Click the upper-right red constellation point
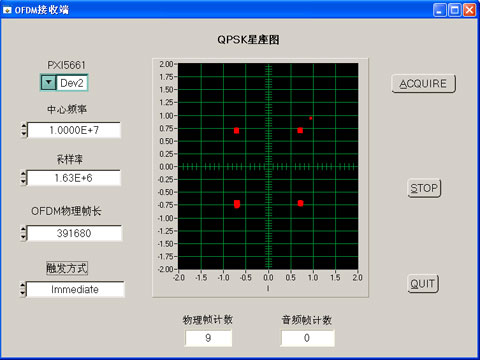480x360 pixels. click(x=300, y=130)
